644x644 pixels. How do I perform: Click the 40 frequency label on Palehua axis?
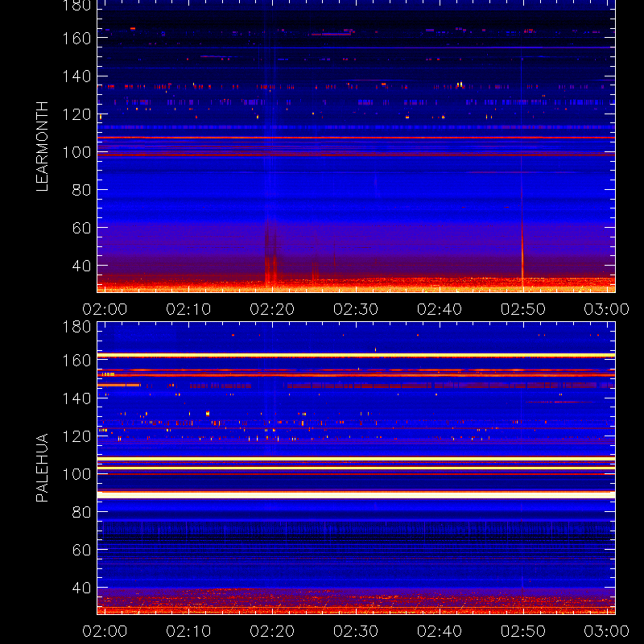(x=81, y=588)
